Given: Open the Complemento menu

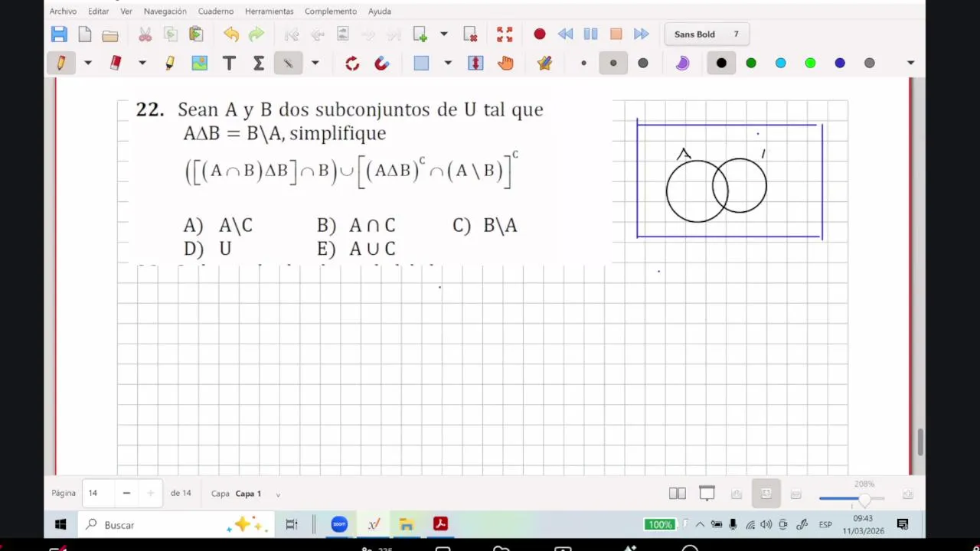Looking at the screenshot, I should [331, 11].
